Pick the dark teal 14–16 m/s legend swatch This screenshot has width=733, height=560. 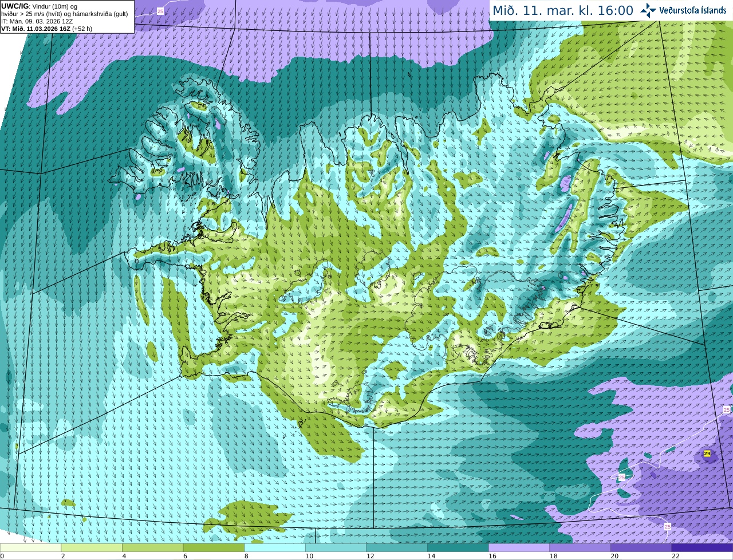pyautogui.click(x=458, y=548)
